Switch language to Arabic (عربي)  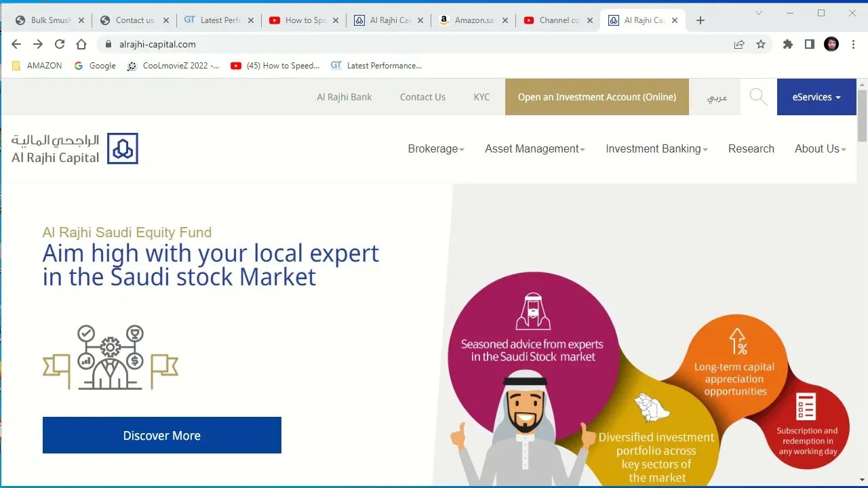[716, 97]
